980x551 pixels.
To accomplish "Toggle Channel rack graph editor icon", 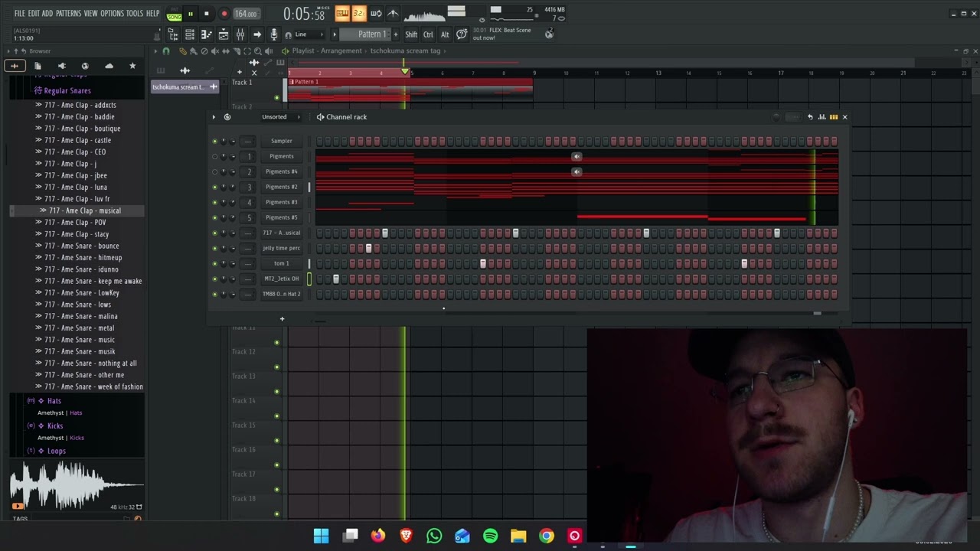I will pos(822,117).
